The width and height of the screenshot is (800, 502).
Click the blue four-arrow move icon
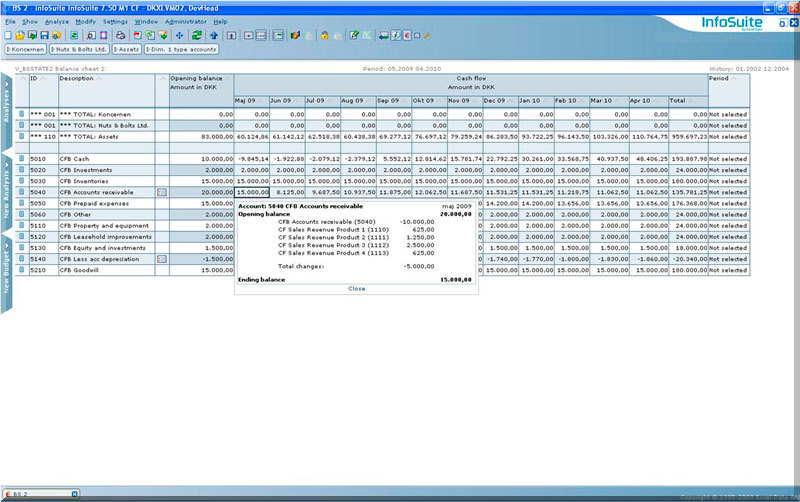[179, 35]
